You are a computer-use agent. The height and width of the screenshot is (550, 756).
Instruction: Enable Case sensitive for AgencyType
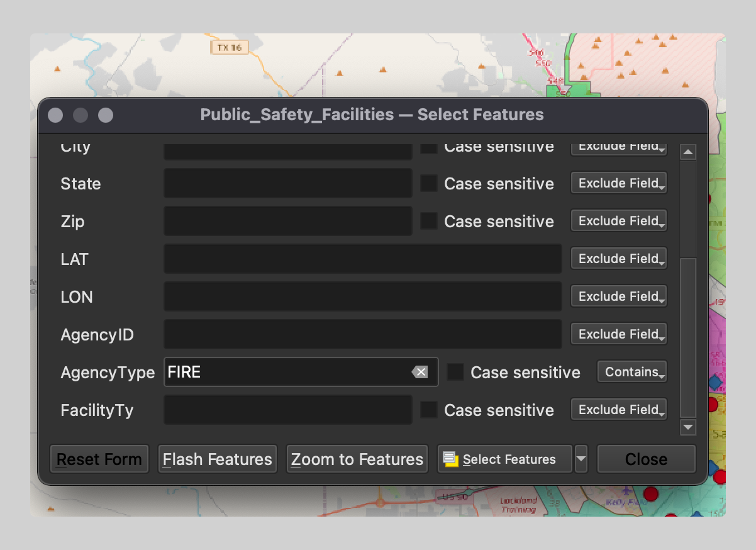(x=455, y=372)
